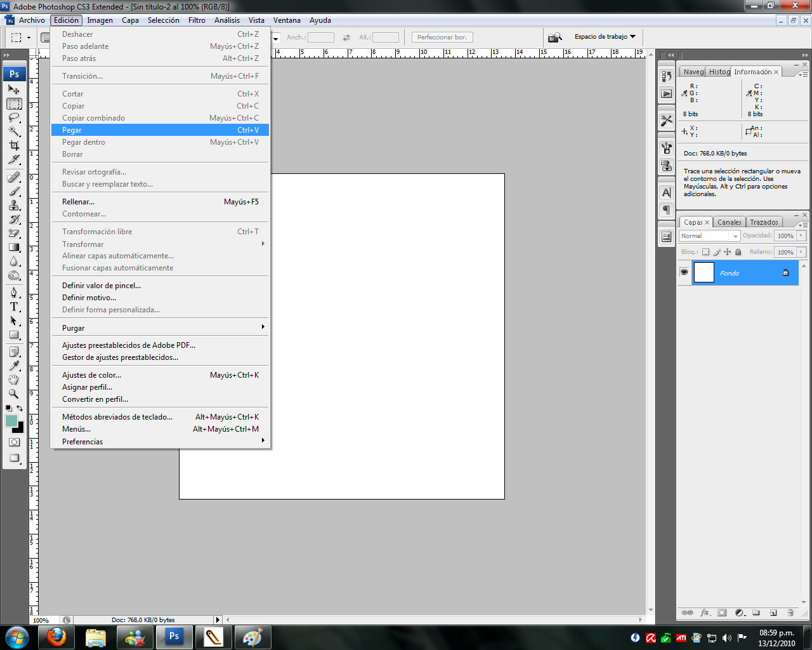
Task: Select the Clone Stamp tool
Action: pos(14,205)
